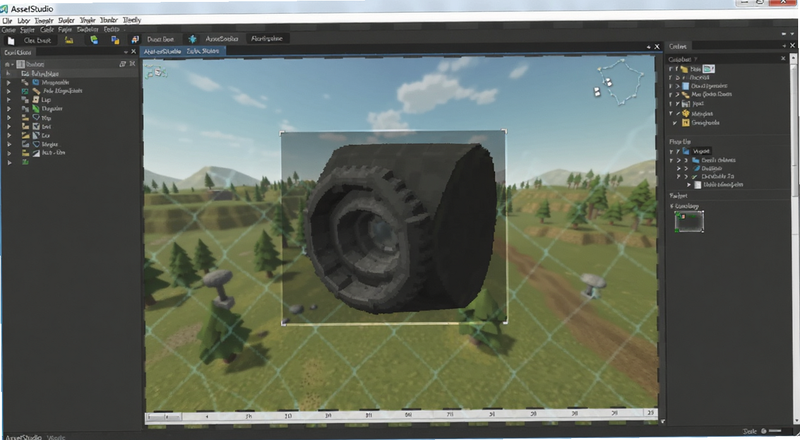Image resolution: width=800 pixels, height=440 pixels.
Task: Click the small green icon in the bottom left tree row
Action: [x=25, y=162]
